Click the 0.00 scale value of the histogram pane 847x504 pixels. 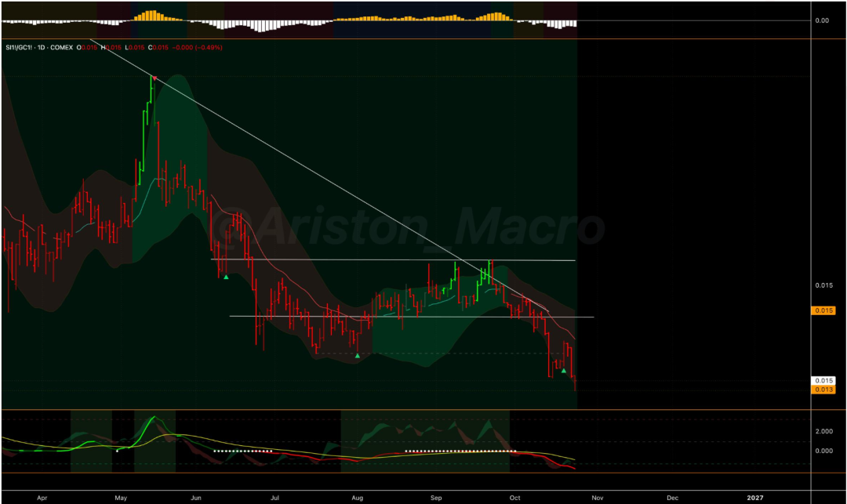coord(822,20)
